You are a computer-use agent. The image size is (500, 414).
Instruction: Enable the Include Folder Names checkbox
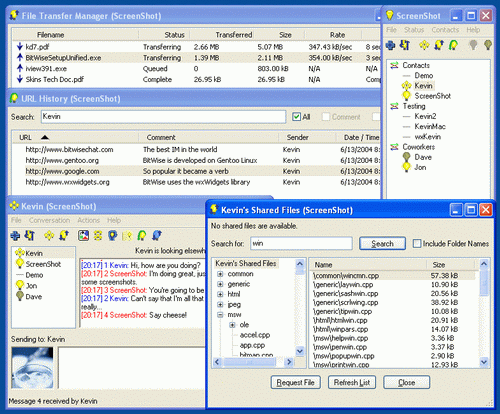point(417,244)
